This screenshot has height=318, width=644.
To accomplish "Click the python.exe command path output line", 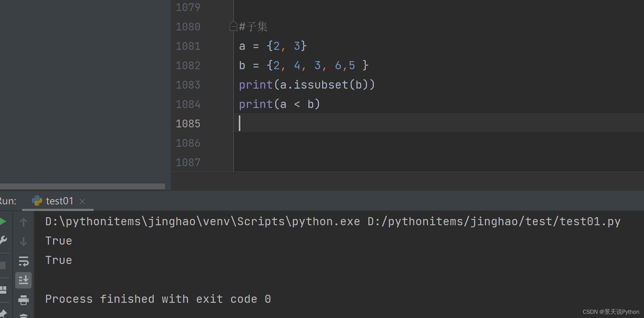I will (x=333, y=222).
